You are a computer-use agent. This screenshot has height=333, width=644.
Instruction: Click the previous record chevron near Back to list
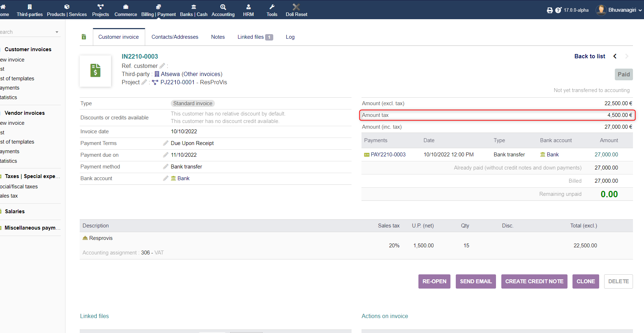point(615,56)
